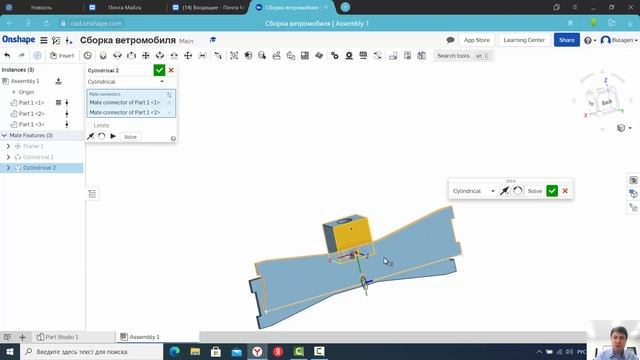640x360 pixels.
Task: Open the Bulagen user account menu
Action: coord(619,40)
